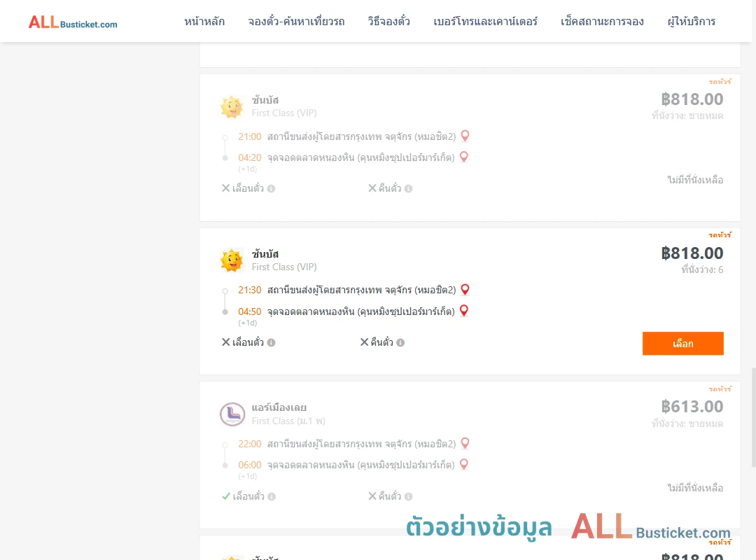
Task: Click map pin for 21:30 departure station
Action: pyautogui.click(x=465, y=289)
